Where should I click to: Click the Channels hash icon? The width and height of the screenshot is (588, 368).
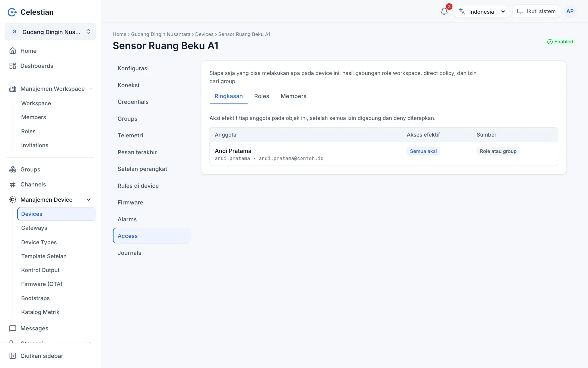tap(13, 185)
